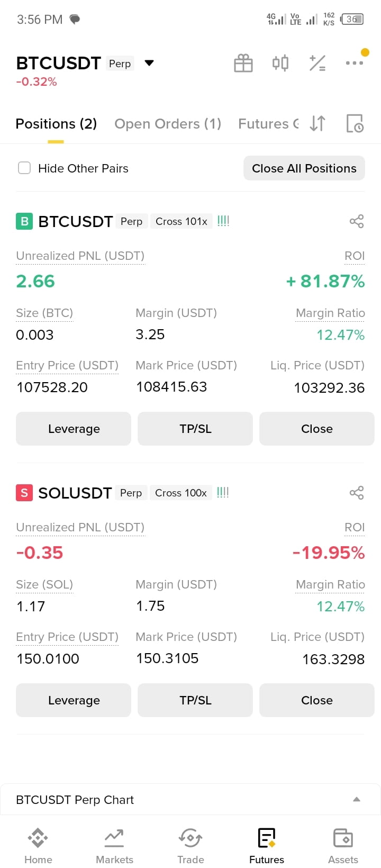
Task: Open the Cross 101x margin mode selector
Action: coord(182,221)
